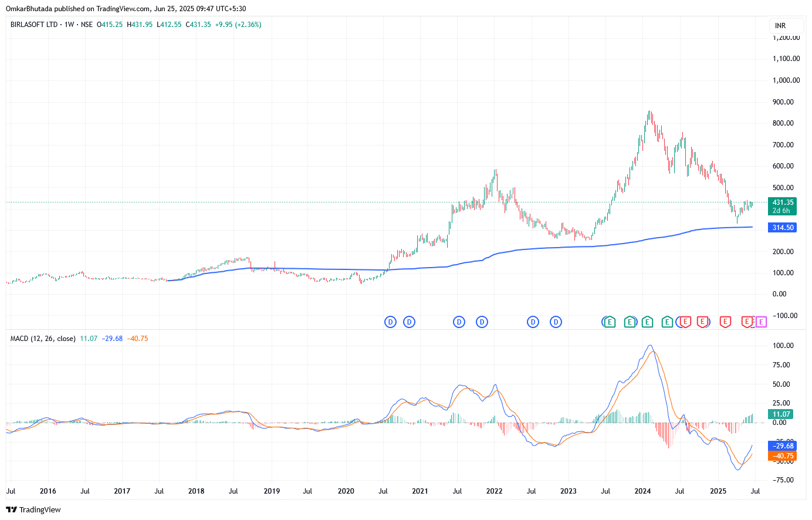This screenshot has height=520, width=812.
Task: Click the 2024 time axis label
Action: tap(643, 491)
